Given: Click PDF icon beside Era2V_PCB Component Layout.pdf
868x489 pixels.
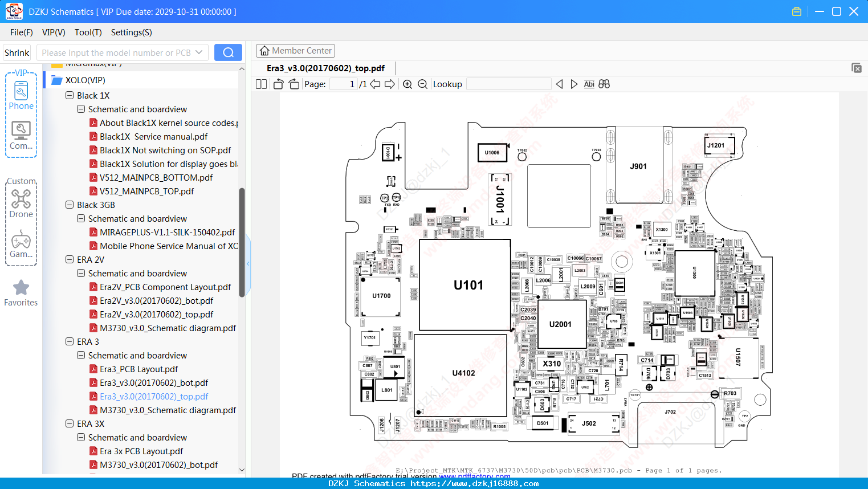Looking at the screenshot, I should click(93, 287).
